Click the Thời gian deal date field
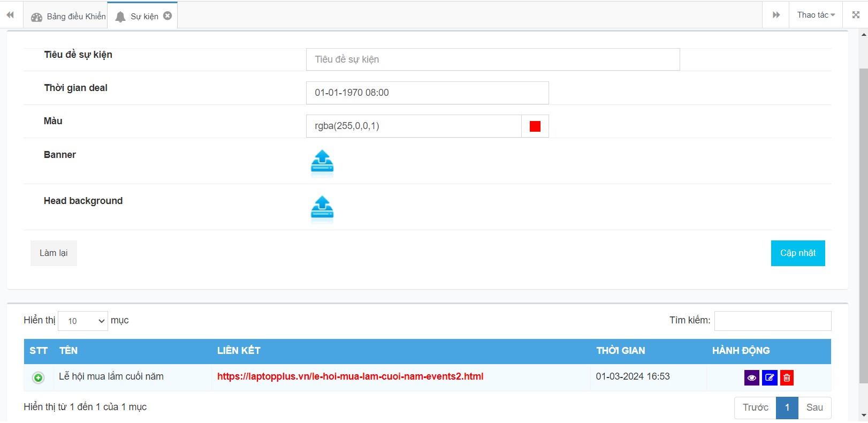Viewport: 868px width, 423px height. pyautogui.click(x=427, y=93)
